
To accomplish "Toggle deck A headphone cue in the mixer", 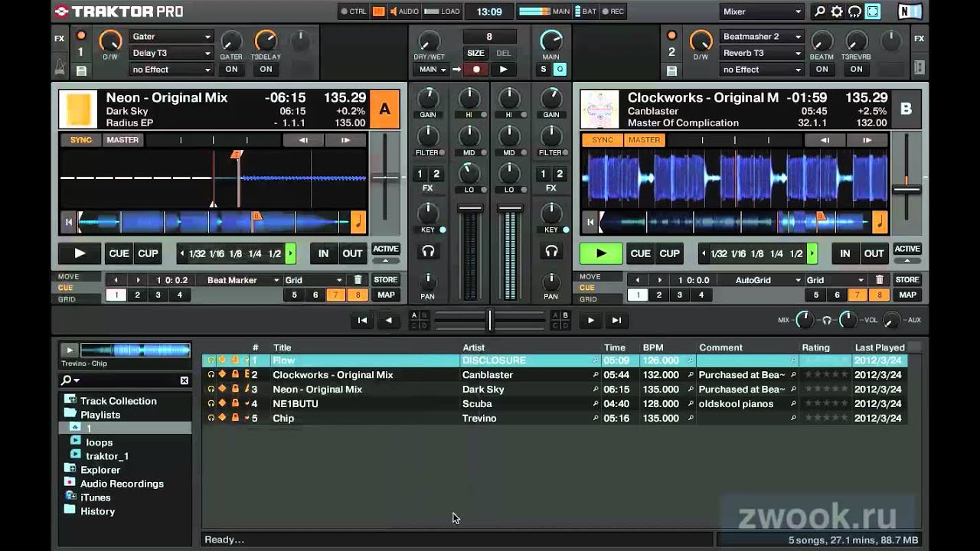I will tap(428, 251).
